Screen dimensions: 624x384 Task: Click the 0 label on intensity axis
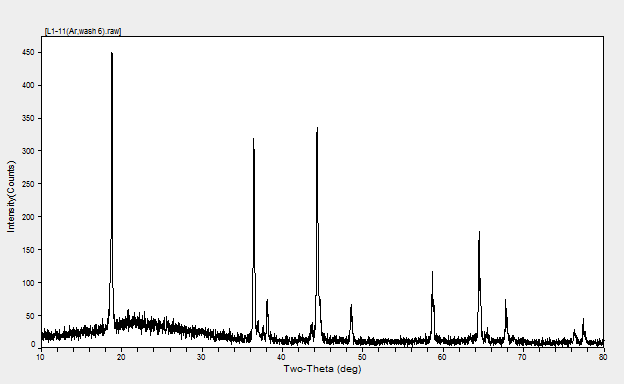coord(33,345)
